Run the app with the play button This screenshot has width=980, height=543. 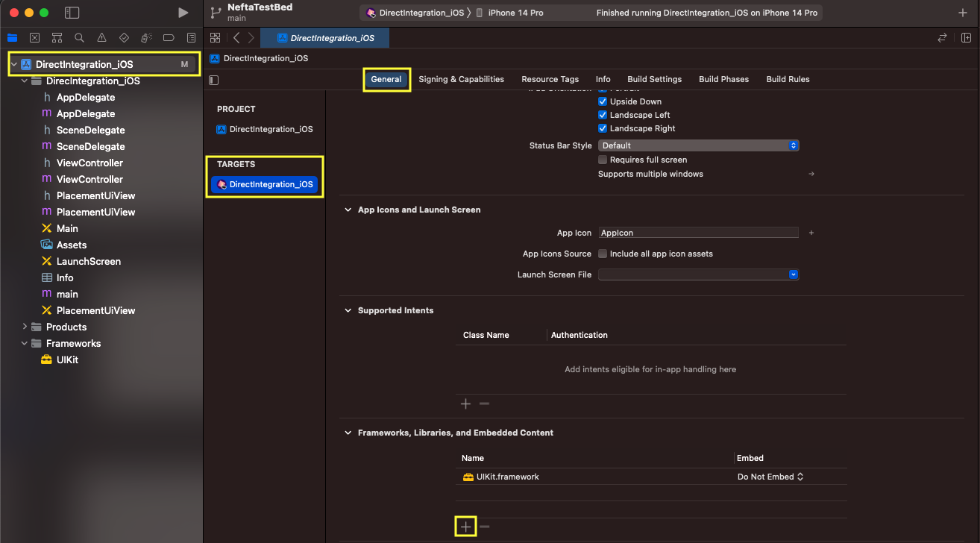pyautogui.click(x=183, y=13)
